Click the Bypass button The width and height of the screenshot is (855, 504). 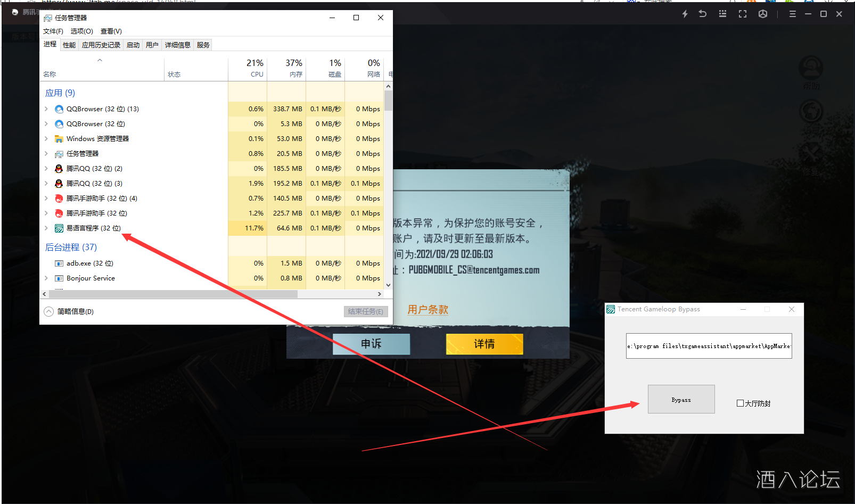coord(681,399)
